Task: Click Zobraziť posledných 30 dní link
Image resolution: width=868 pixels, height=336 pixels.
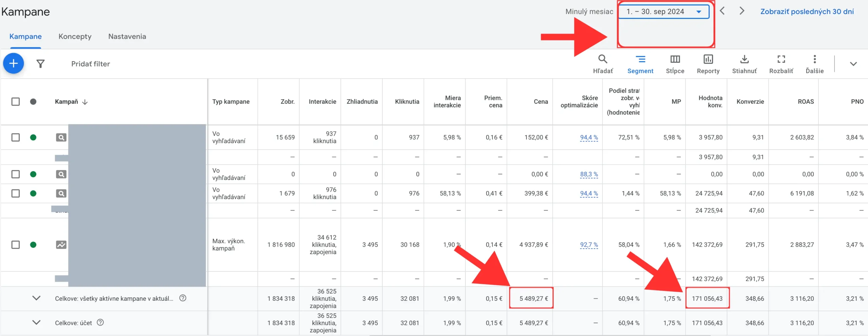Action: pos(807,12)
